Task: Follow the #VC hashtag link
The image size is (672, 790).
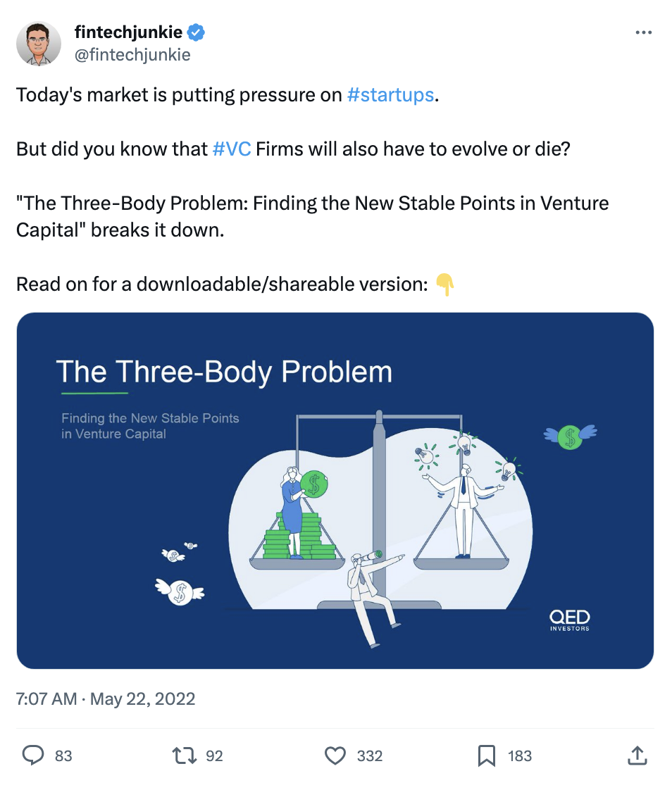Action: [x=231, y=150]
